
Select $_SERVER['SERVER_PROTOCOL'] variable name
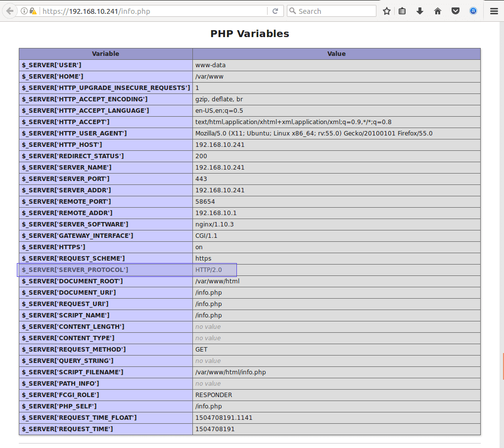click(75, 270)
